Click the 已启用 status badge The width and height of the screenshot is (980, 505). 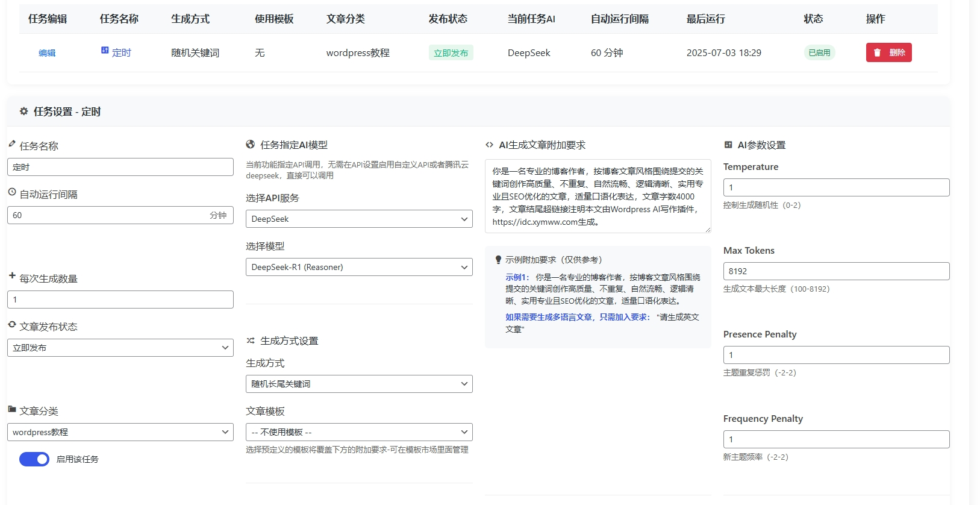coord(819,52)
